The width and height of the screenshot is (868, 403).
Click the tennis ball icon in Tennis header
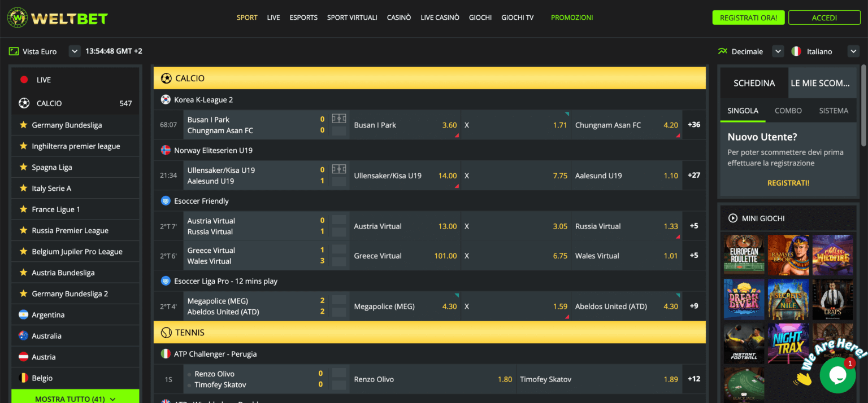click(x=166, y=332)
